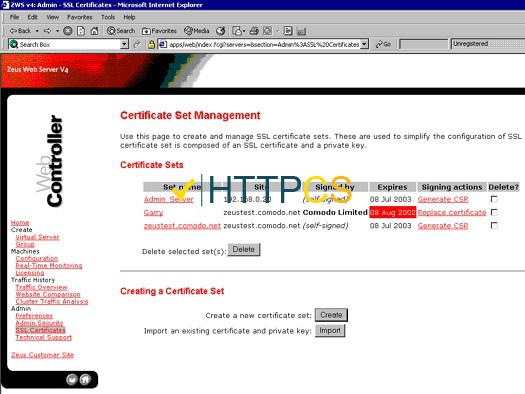Click the Create certificate set button
The width and height of the screenshot is (525, 394).
pyautogui.click(x=331, y=315)
